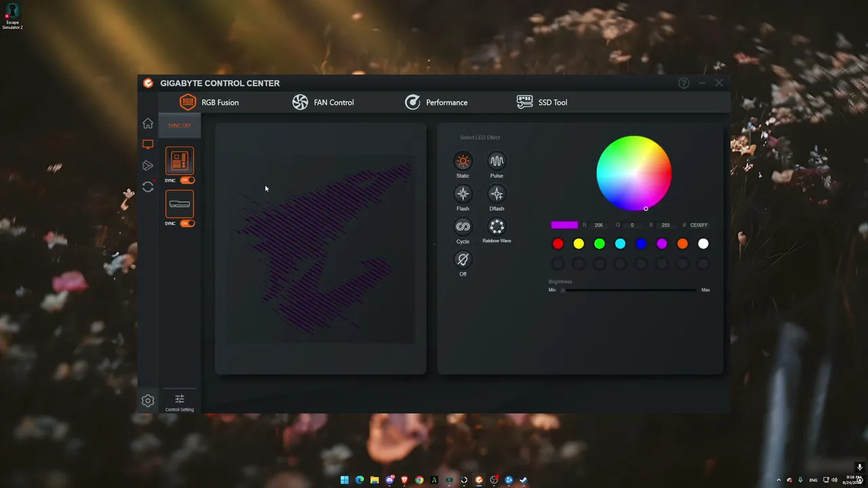The width and height of the screenshot is (868, 488).
Task: Open Google Chrome from taskbar
Action: 420,480
